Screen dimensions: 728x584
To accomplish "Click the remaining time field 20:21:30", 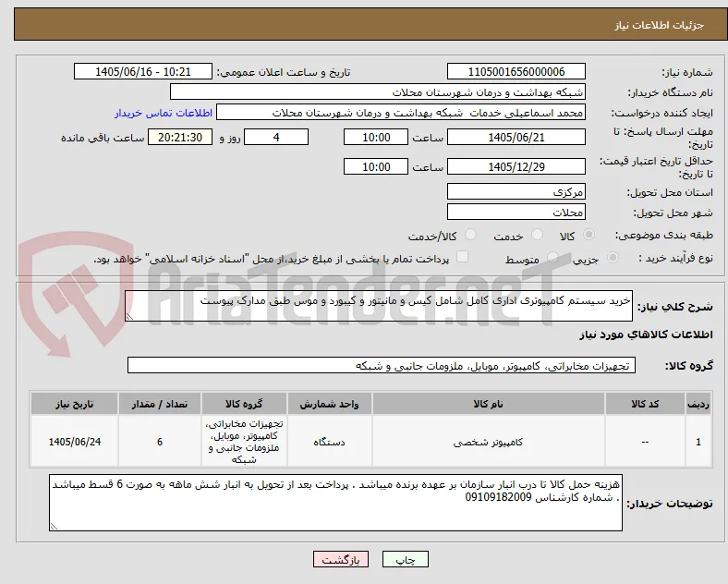I will 180,138.
